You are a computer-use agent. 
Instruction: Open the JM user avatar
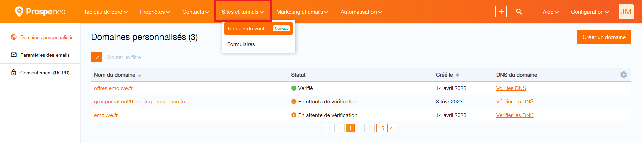coord(626,12)
